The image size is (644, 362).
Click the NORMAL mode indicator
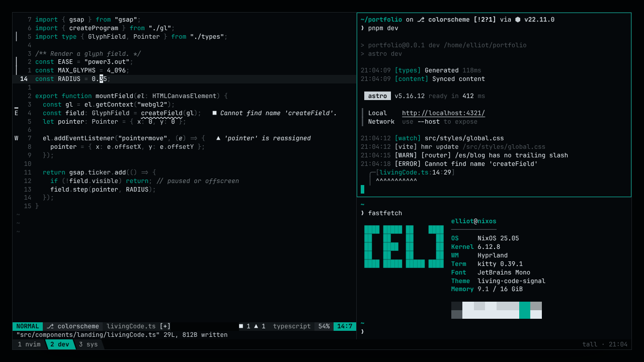(28, 326)
